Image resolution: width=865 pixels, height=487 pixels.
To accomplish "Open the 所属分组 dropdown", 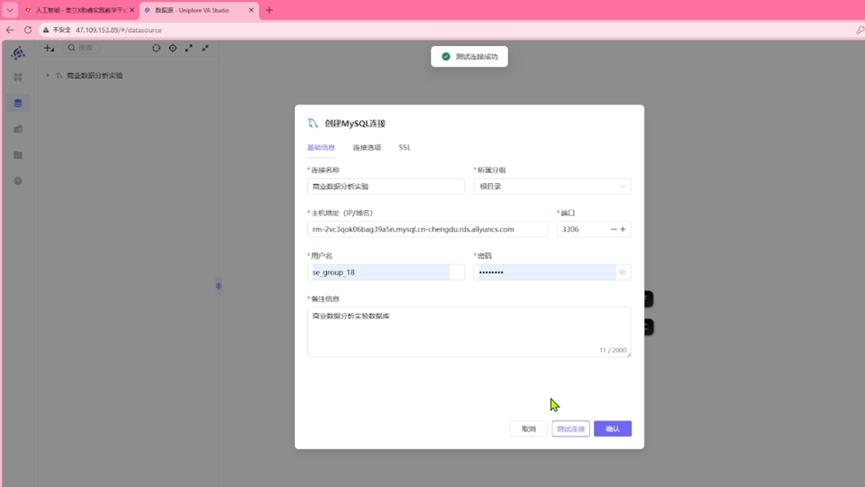I will pyautogui.click(x=552, y=186).
